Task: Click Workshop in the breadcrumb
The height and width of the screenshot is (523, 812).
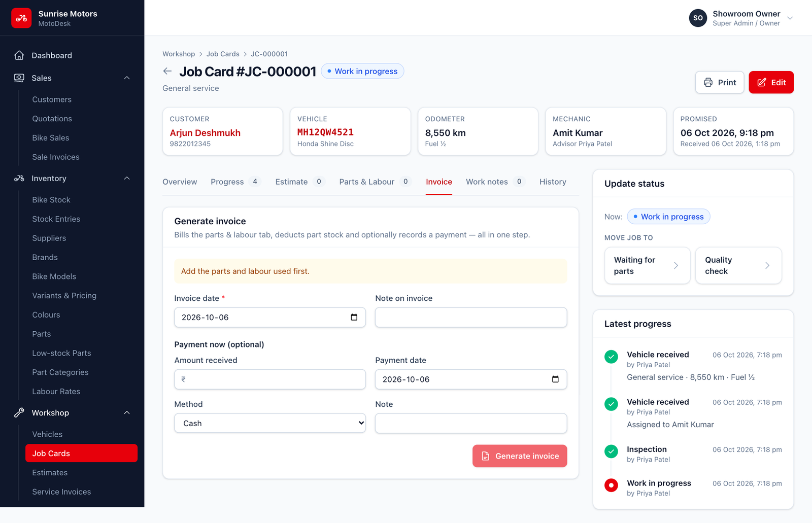Action: point(179,54)
